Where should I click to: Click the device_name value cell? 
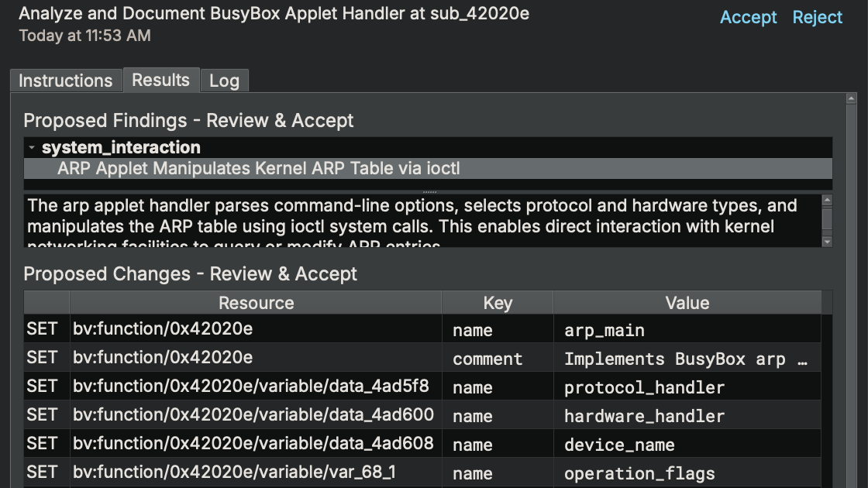pos(686,445)
